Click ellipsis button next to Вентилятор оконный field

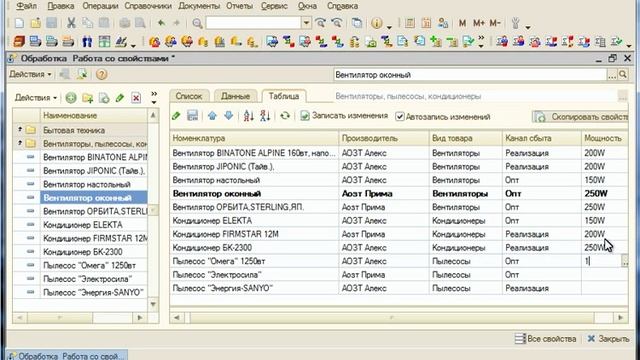[611, 75]
